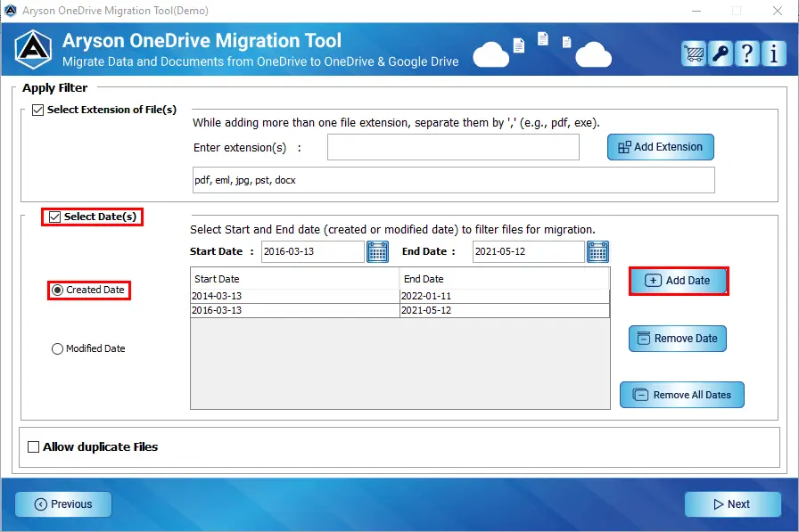
Task: Click the Start Date column header
Action: point(295,279)
